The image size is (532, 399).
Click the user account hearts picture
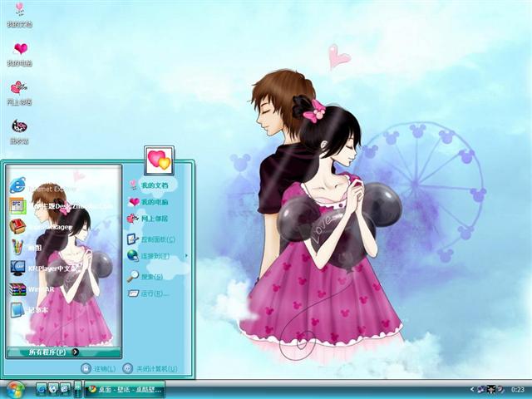pos(159,160)
